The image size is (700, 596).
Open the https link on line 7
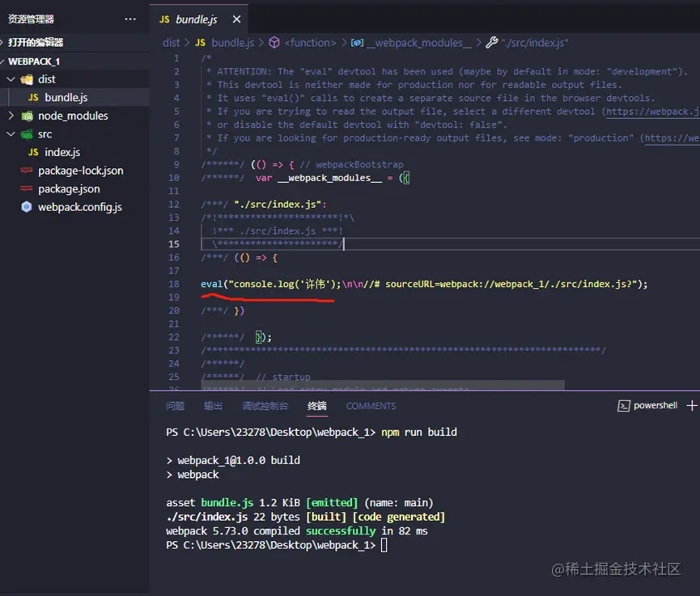point(672,137)
